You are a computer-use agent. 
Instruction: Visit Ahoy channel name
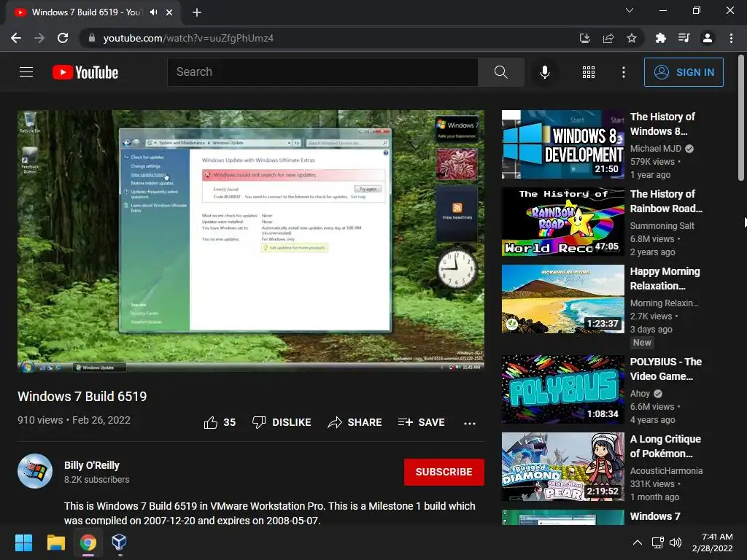coord(640,393)
